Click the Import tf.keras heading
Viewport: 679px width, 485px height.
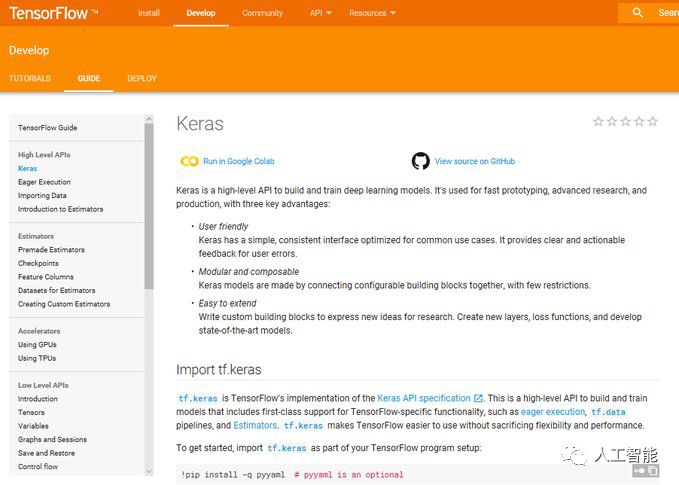tap(219, 369)
